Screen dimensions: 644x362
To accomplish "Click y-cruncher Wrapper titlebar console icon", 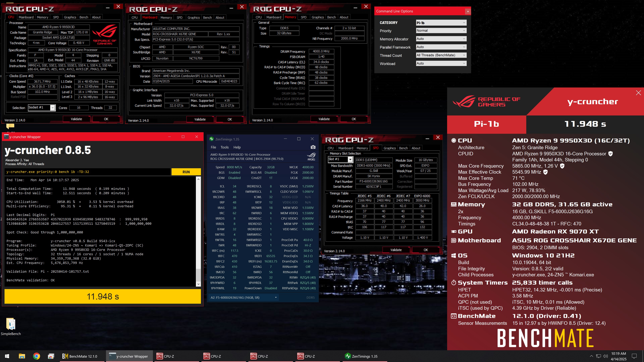I will click(x=7, y=137).
